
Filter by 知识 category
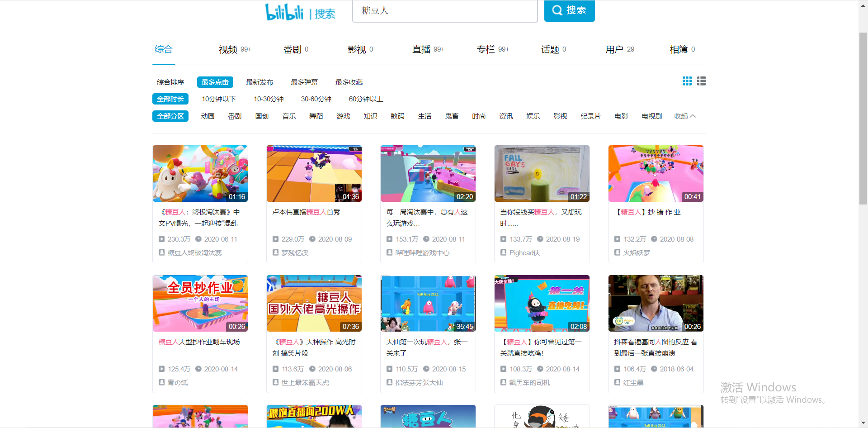click(x=370, y=116)
